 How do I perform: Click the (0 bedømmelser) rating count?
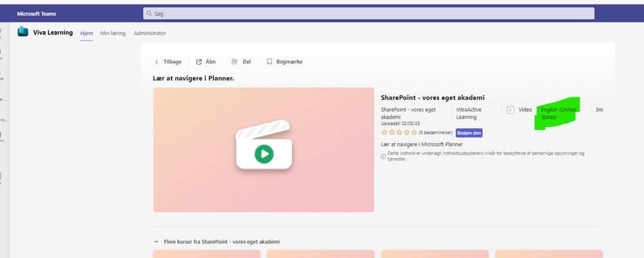[x=435, y=133]
